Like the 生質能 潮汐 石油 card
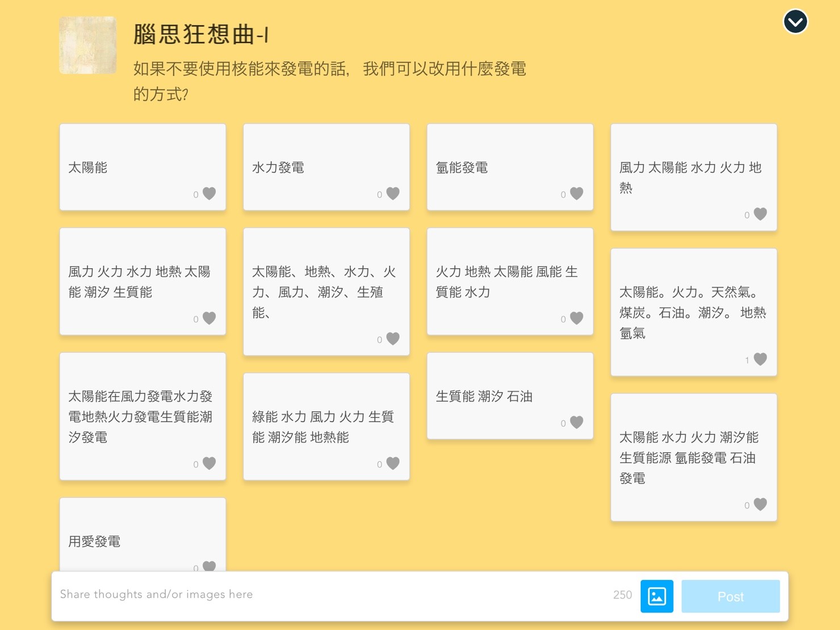Image resolution: width=840 pixels, height=630 pixels. (x=576, y=422)
